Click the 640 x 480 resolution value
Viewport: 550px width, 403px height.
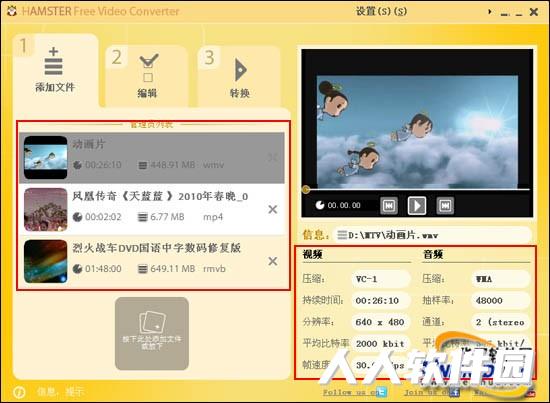coord(381,322)
